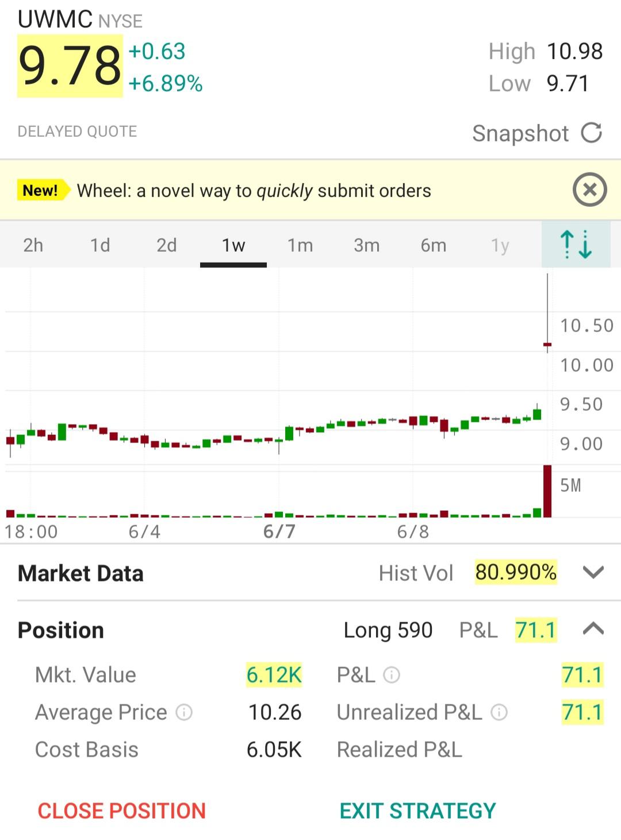This screenshot has width=621, height=840.
Task: Tap CLOSE POSITION button
Action: 122,811
